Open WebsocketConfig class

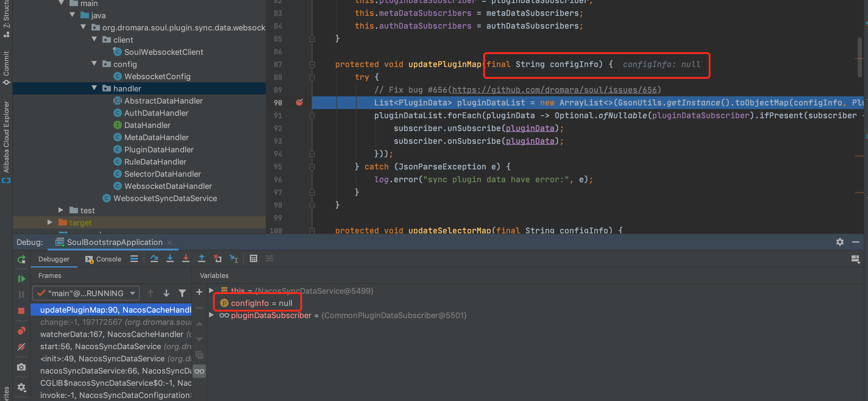click(157, 76)
